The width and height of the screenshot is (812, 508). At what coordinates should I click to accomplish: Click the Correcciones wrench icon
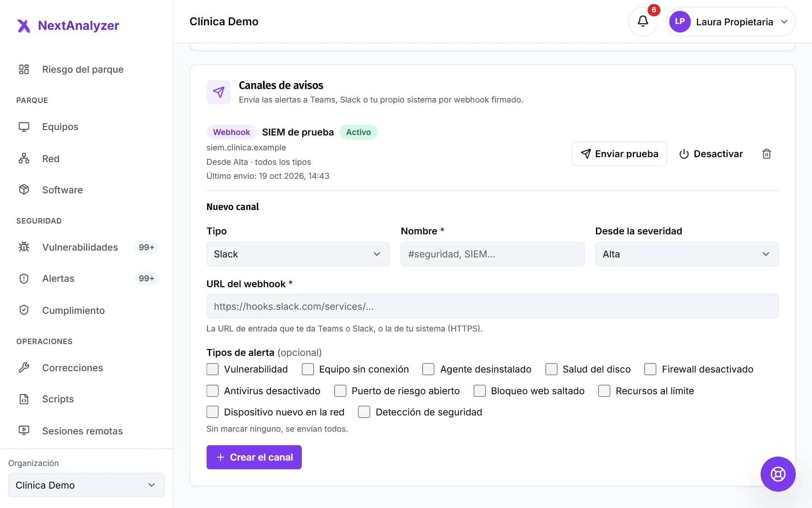click(x=24, y=368)
